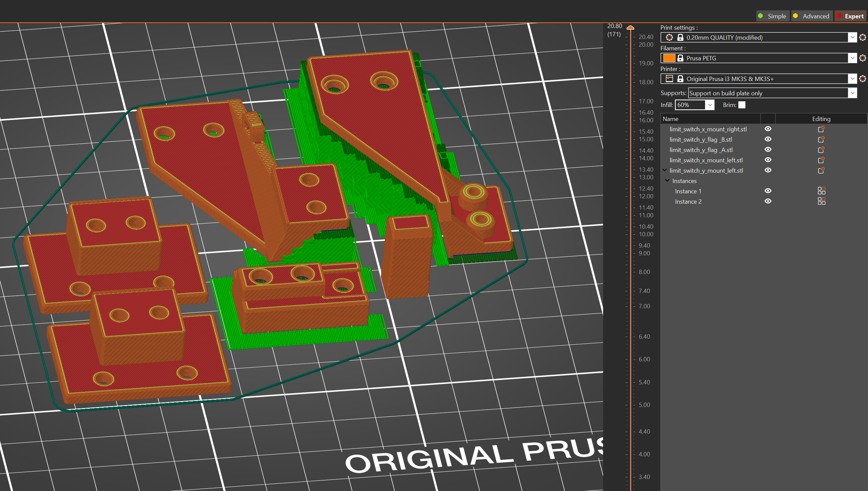Hide limit_switch_y_flag _A.stl with eye icon
This screenshot has height=491, width=868.
pos(768,150)
